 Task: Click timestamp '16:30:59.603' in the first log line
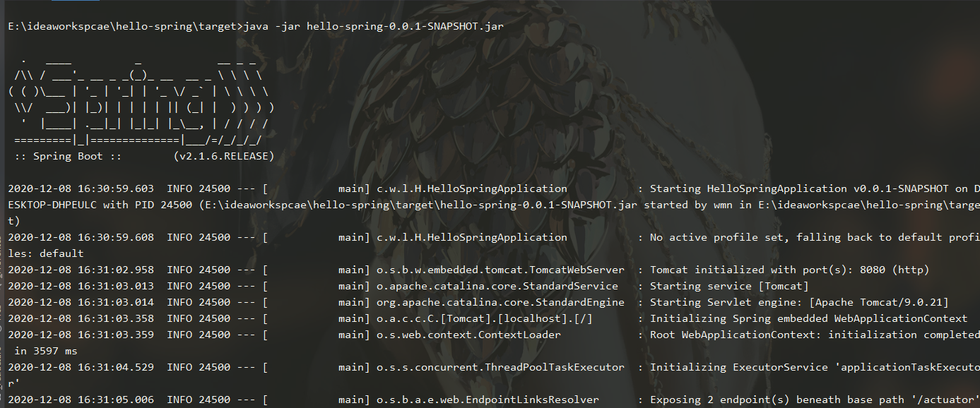click(116, 188)
